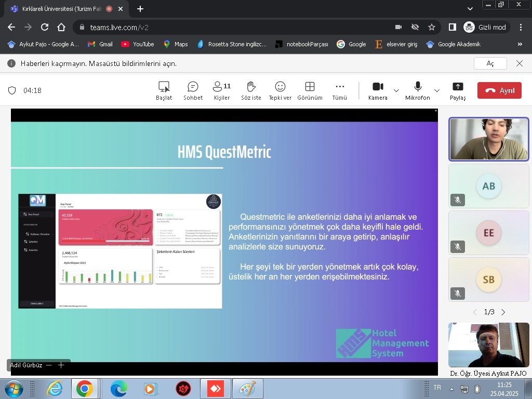View site information lock icon
The width and height of the screenshot is (532, 399).
82,27
